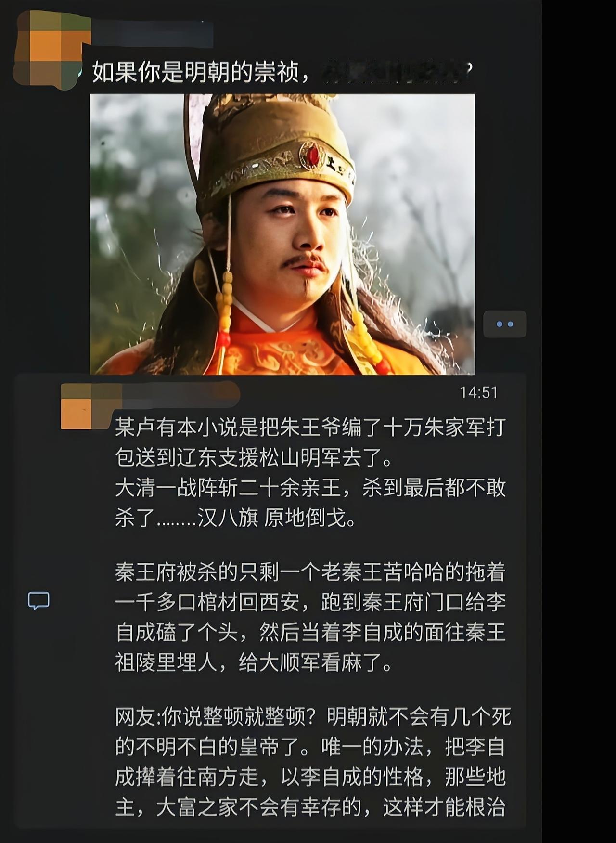Tap the last line 主，大富之家不会有幸存的
616x843 pixels.
pos(310,807)
